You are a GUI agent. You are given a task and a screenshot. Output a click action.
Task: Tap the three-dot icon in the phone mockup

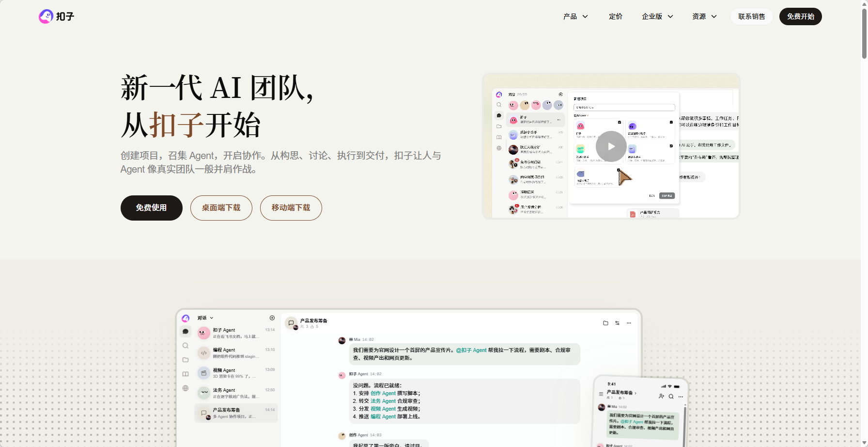click(681, 397)
